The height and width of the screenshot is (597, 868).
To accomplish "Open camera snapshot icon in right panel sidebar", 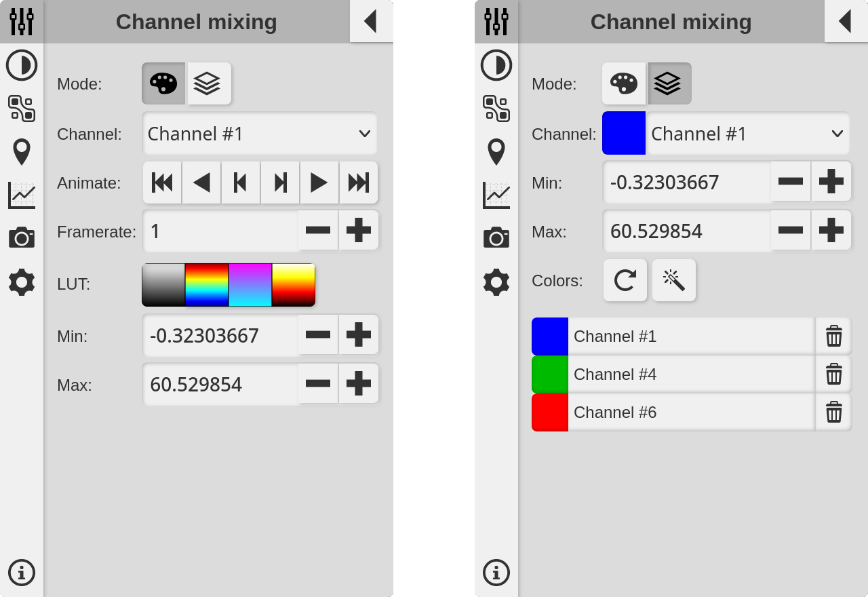I will [496, 238].
